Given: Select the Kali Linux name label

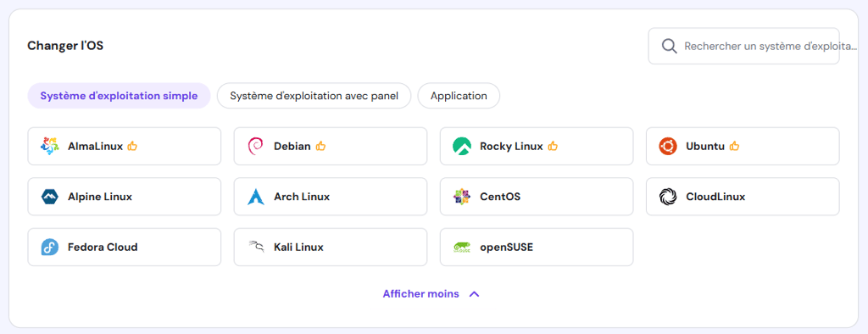Looking at the screenshot, I should (298, 248).
